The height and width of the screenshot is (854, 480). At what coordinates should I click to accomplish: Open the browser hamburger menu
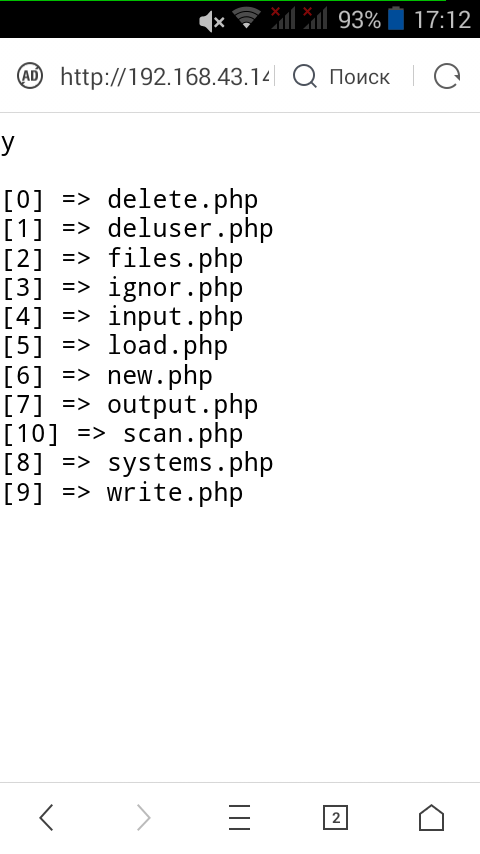239,818
